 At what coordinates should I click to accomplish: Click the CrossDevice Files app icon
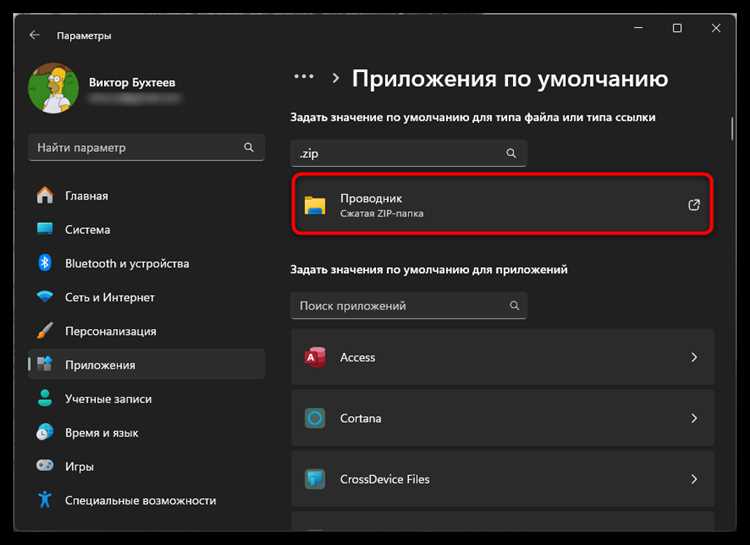[x=315, y=479]
